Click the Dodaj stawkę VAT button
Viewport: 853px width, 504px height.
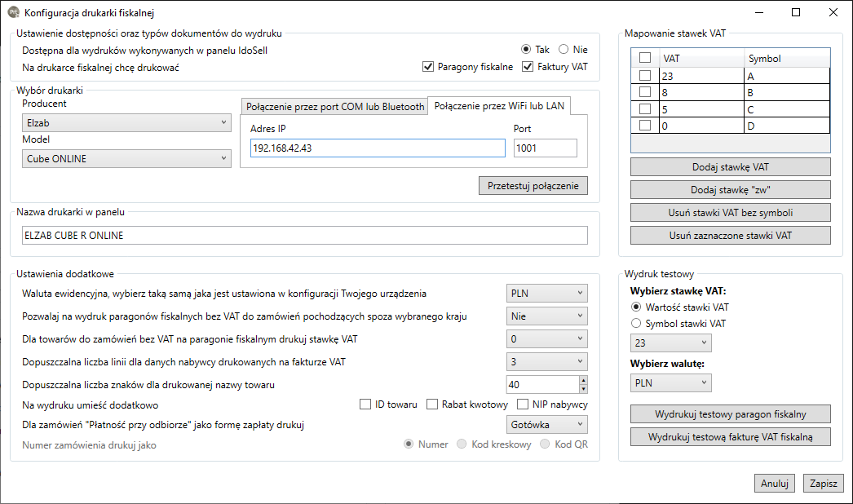coord(730,167)
